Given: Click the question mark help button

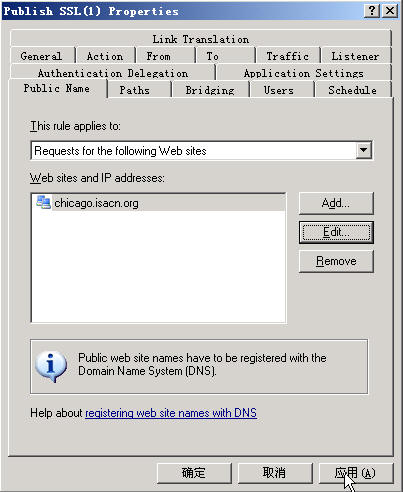Looking at the screenshot, I should [372, 11].
